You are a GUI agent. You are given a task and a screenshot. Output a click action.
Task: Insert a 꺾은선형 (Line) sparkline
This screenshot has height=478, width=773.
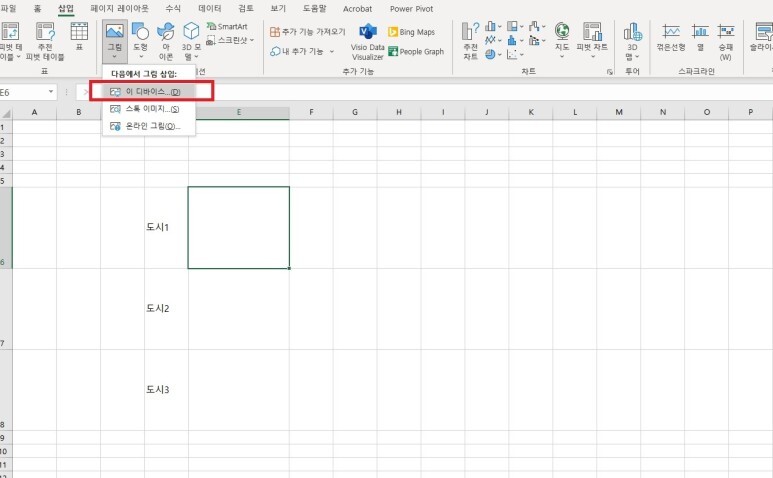point(671,37)
